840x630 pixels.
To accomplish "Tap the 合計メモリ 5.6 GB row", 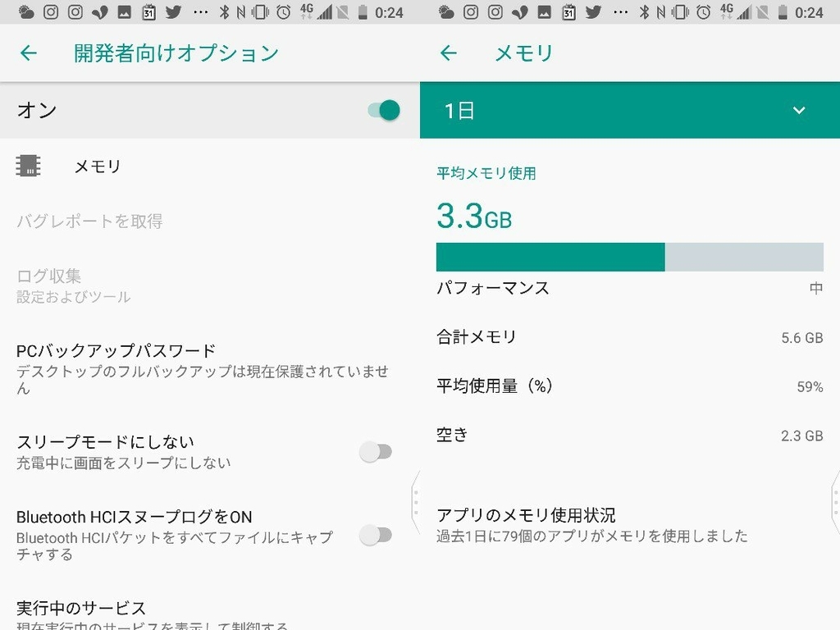I will (x=630, y=337).
